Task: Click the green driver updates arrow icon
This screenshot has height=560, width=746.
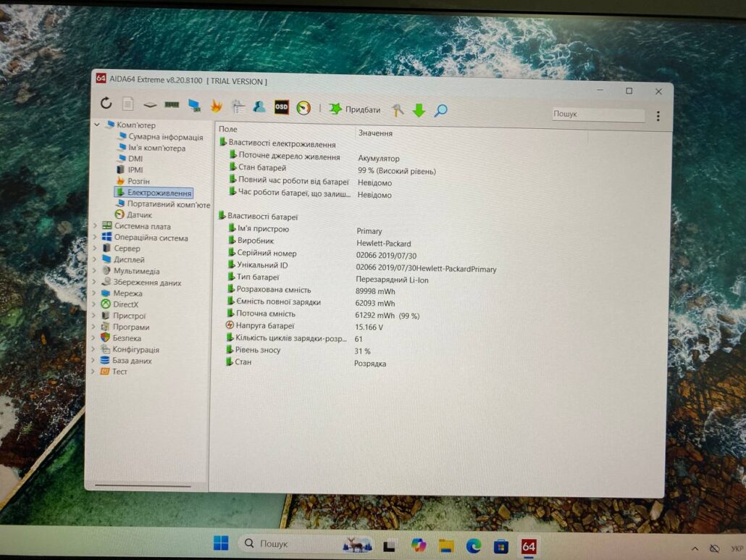Action: (419, 110)
